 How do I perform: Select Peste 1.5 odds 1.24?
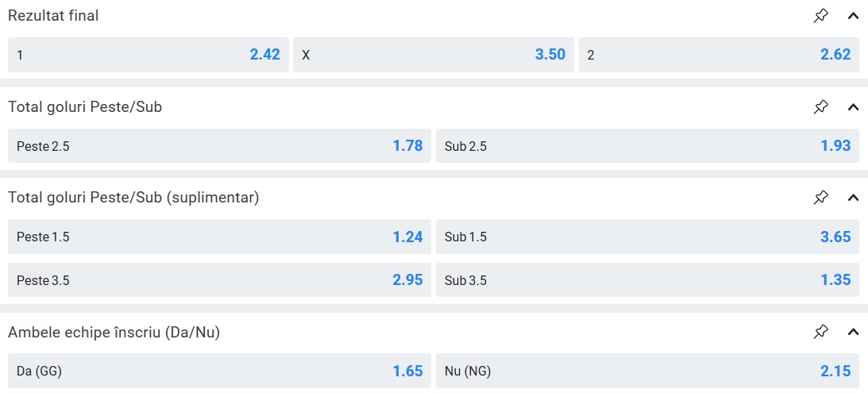pyautogui.click(x=219, y=237)
